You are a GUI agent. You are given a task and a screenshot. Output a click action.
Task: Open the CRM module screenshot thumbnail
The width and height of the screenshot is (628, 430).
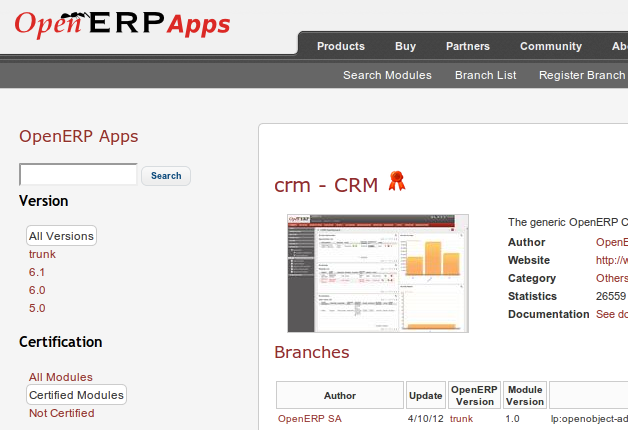pos(378,273)
